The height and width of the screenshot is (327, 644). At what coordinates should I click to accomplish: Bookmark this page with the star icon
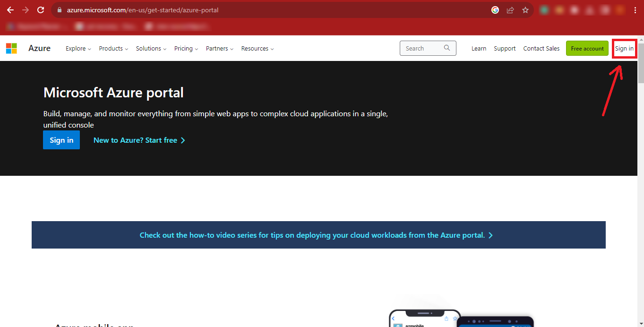point(525,10)
